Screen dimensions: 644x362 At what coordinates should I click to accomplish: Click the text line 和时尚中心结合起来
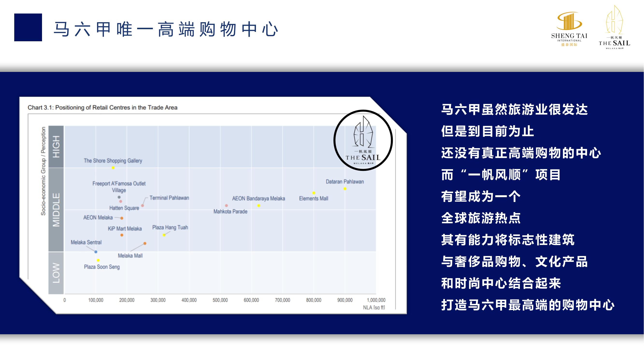click(x=501, y=283)
